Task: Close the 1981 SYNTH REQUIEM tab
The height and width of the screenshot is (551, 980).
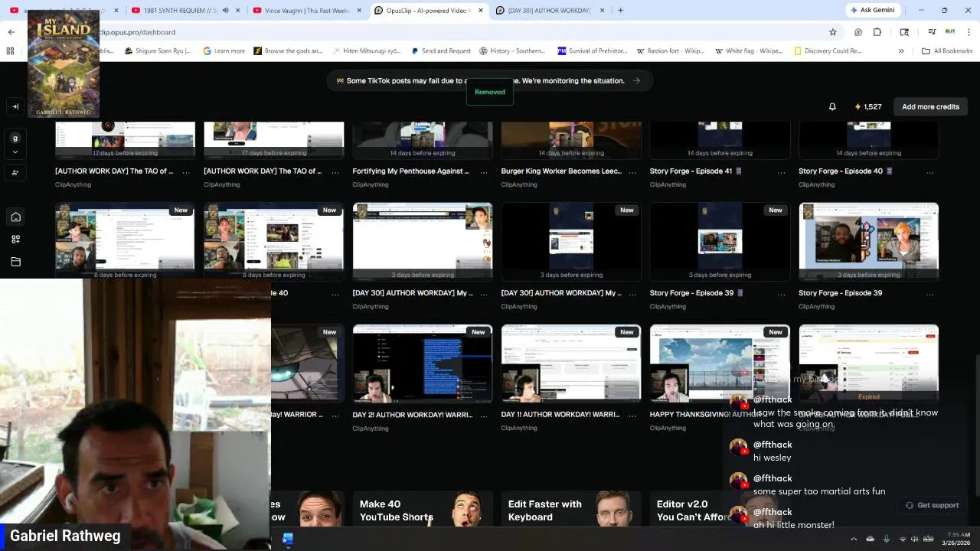Action: (x=238, y=10)
